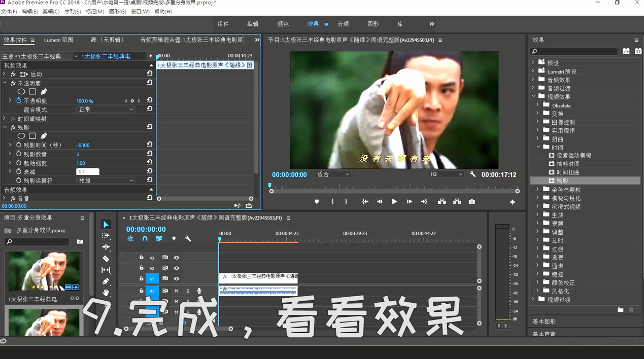Open the button editor plus icon
644x359 pixels.
[513, 202]
